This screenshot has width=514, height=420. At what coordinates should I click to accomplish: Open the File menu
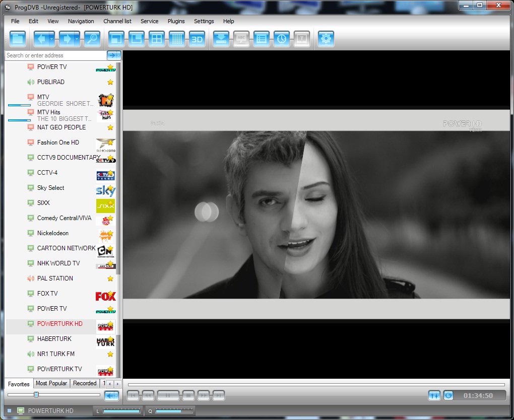(x=15, y=21)
